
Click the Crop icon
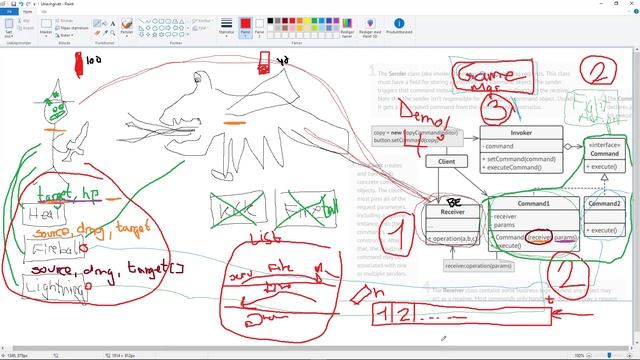(x=58, y=20)
